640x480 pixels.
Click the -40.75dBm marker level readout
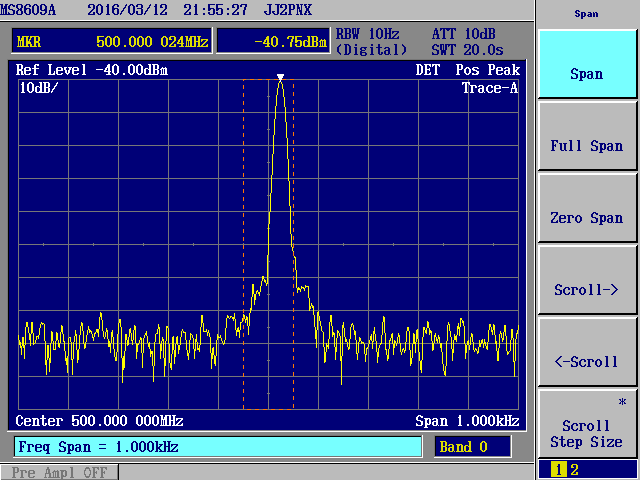pos(273,41)
